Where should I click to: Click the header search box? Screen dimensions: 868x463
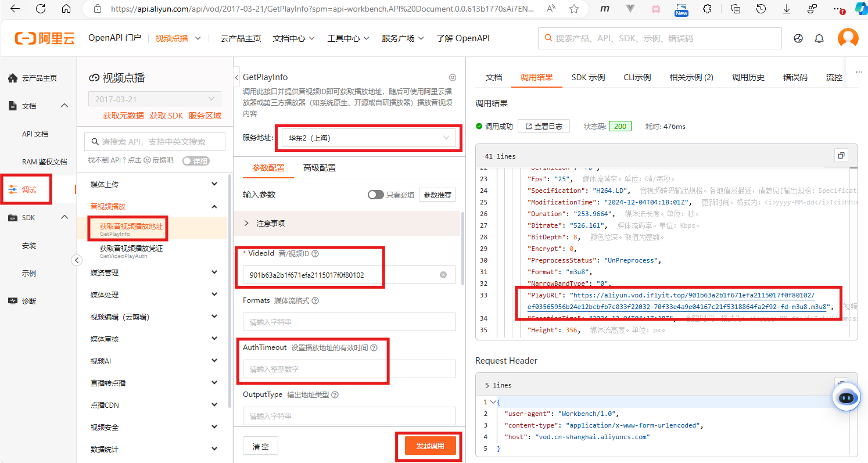click(660, 38)
